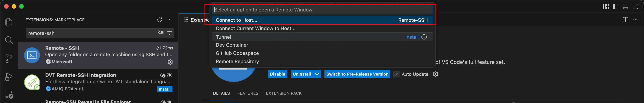Switch to the FEATURES tab

[248, 93]
